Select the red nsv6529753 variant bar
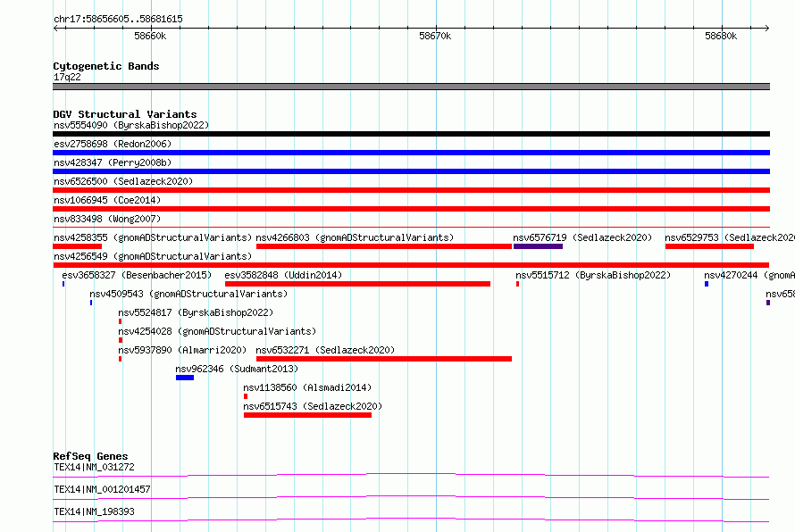Viewport: 795px width, 532px height. coord(709,246)
